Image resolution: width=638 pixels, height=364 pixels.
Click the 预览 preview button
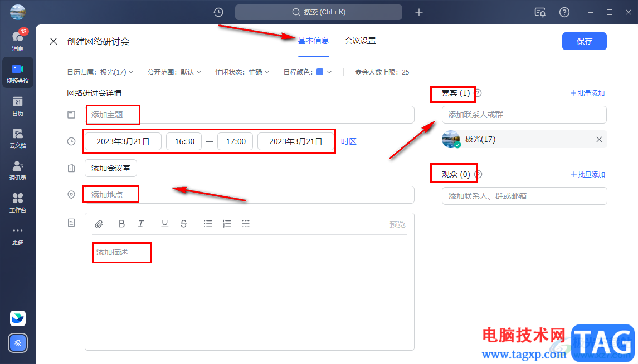(397, 224)
